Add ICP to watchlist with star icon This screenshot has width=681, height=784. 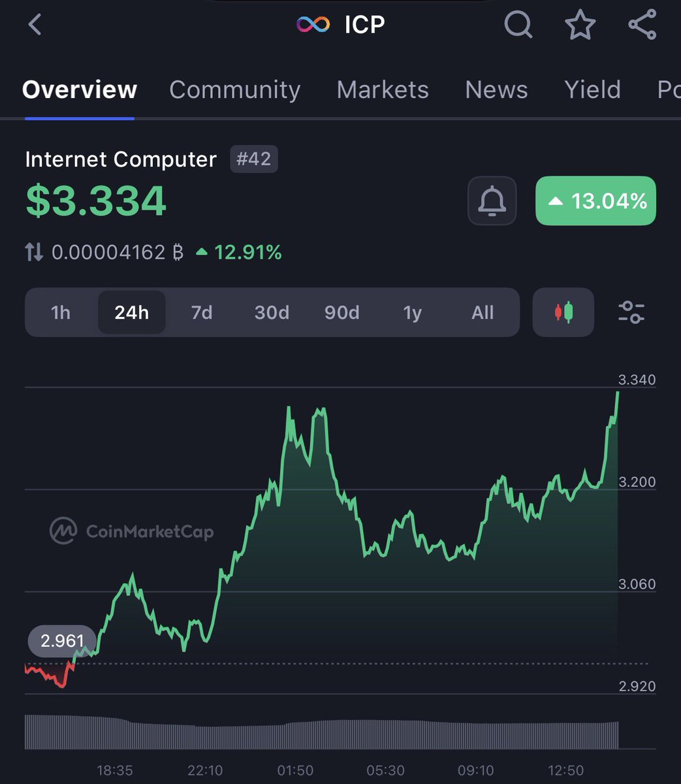pos(580,25)
